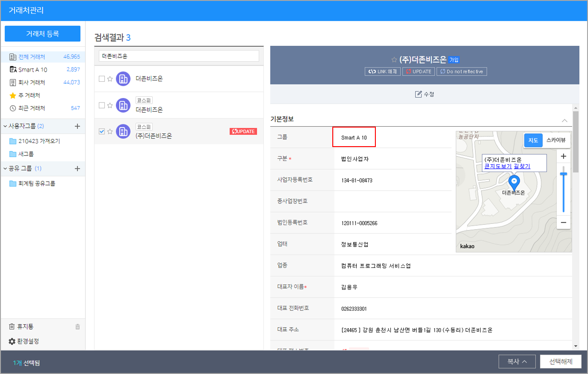Check the second 코스피 더존비즈온 checkbox
The height and width of the screenshot is (374, 588).
(x=102, y=105)
